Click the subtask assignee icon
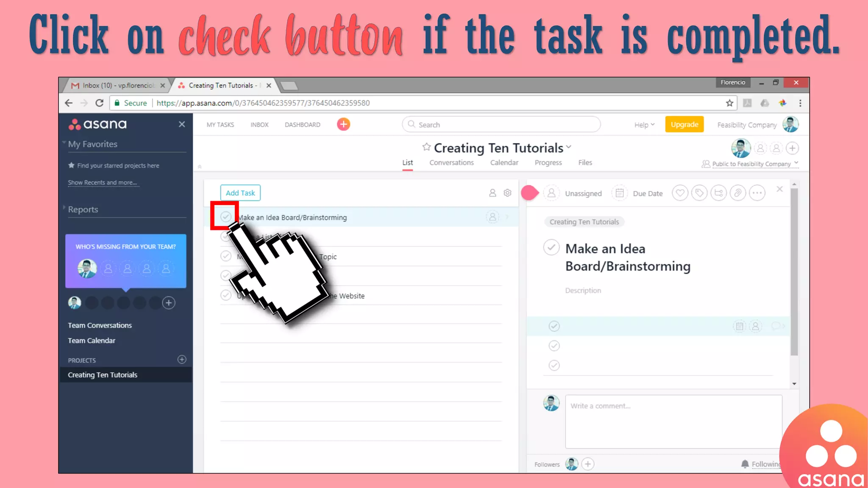 tap(756, 326)
